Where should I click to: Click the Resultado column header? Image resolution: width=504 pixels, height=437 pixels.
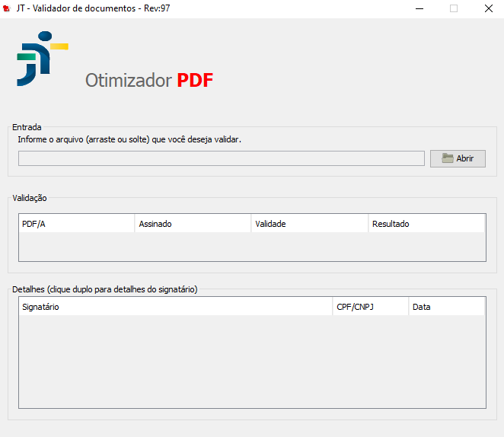[x=426, y=224]
